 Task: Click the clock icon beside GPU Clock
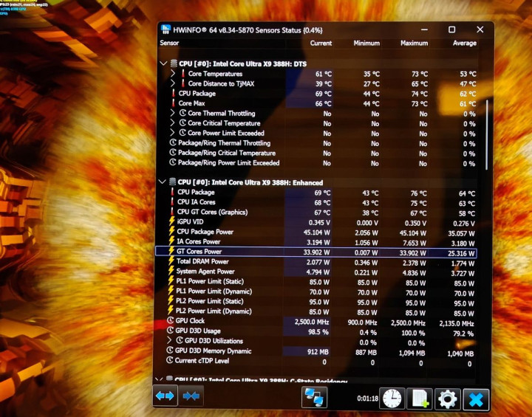click(x=171, y=320)
